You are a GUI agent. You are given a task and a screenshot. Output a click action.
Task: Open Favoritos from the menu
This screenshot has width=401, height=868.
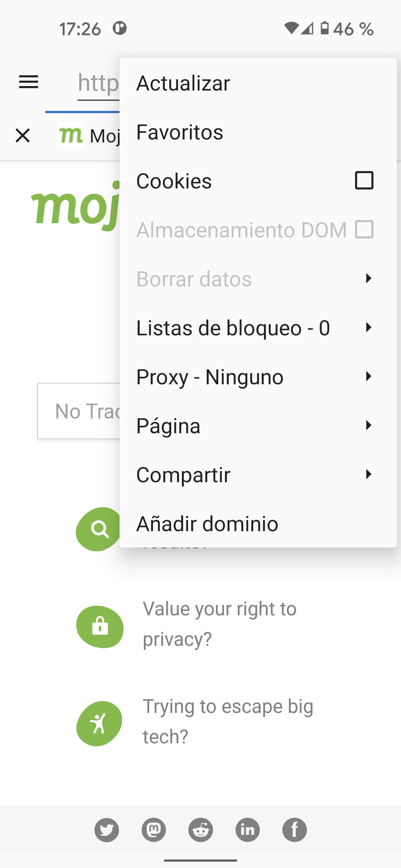pos(180,132)
